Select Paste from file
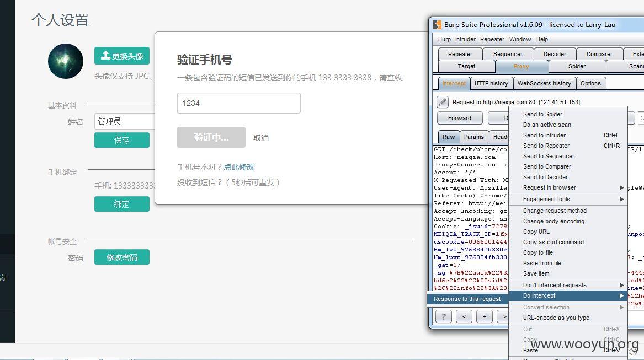This screenshot has width=644, height=360. point(568,263)
